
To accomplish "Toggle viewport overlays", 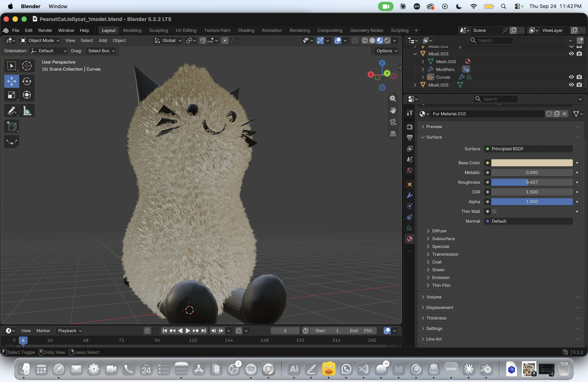I will [x=338, y=40].
